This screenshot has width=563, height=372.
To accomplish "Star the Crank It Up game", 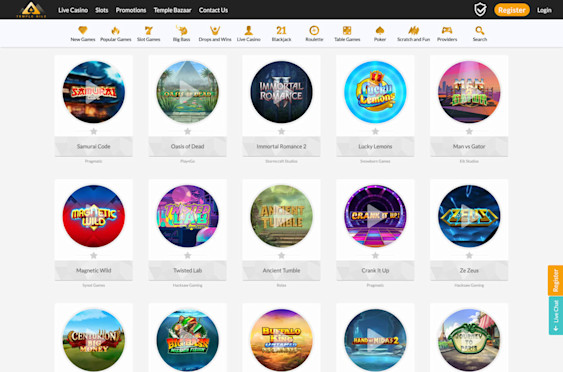I will pyautogui.click(x=375, y=255).
